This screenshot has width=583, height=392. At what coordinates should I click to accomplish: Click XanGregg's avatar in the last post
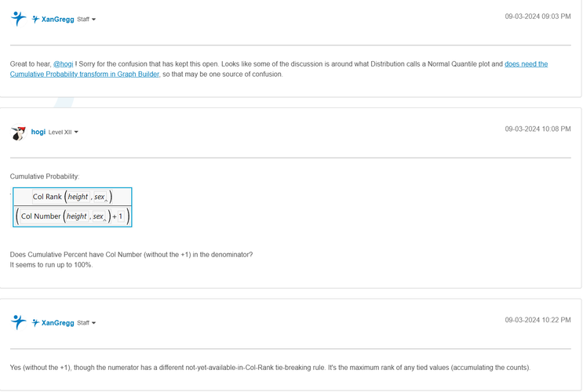click(x=19, y=322)
